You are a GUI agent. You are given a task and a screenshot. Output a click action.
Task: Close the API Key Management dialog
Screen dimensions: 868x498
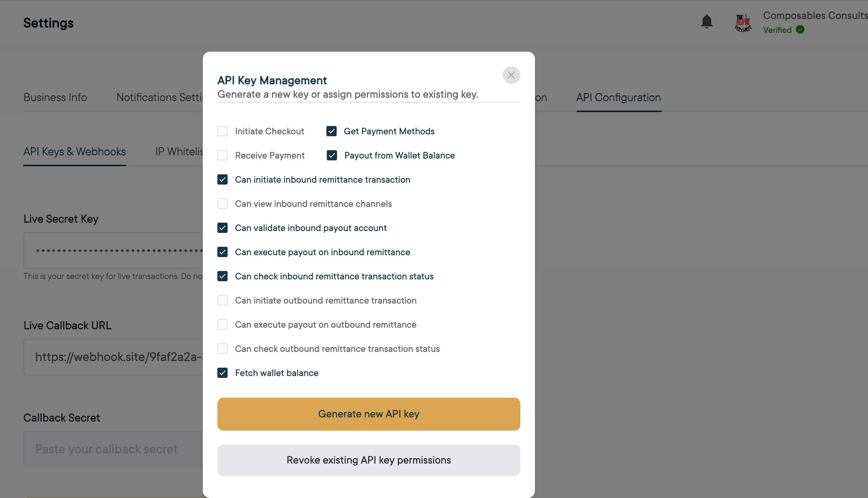(511, 75)
